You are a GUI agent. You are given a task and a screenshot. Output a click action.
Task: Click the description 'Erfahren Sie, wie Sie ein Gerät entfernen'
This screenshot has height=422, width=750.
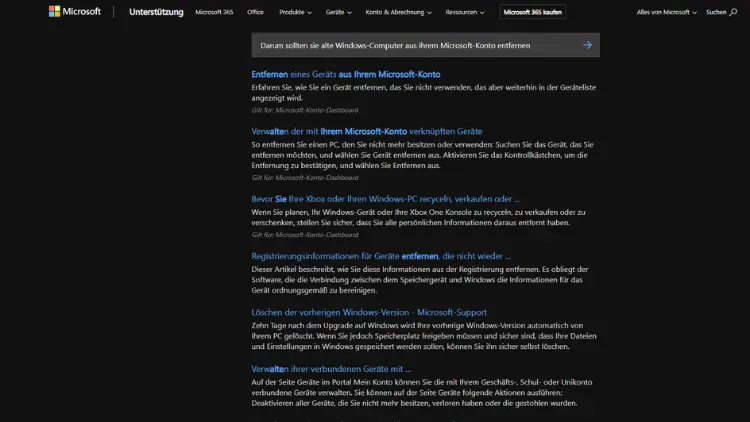tap(424, 92)
